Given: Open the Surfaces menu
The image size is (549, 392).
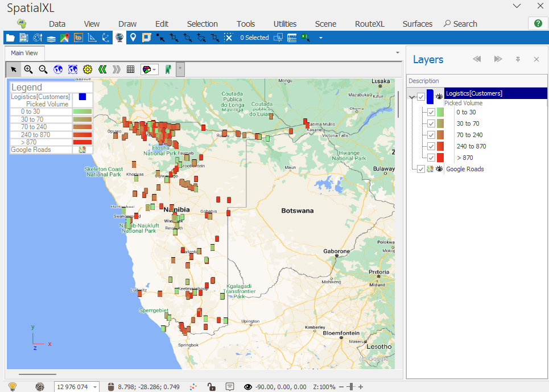Looking at the screenshot, I should 417,24.
